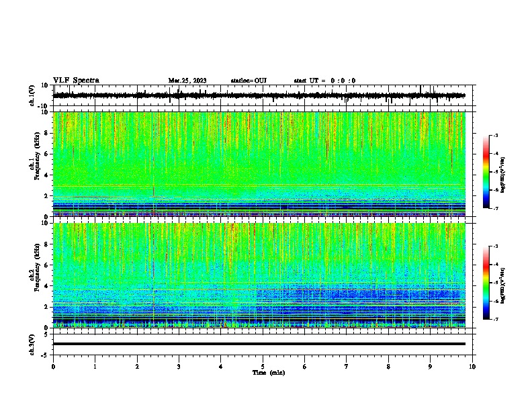This screenshot has width=532, height=411.
Task: Click tick label "9" on the Time axis
Action: pos(430,367)
